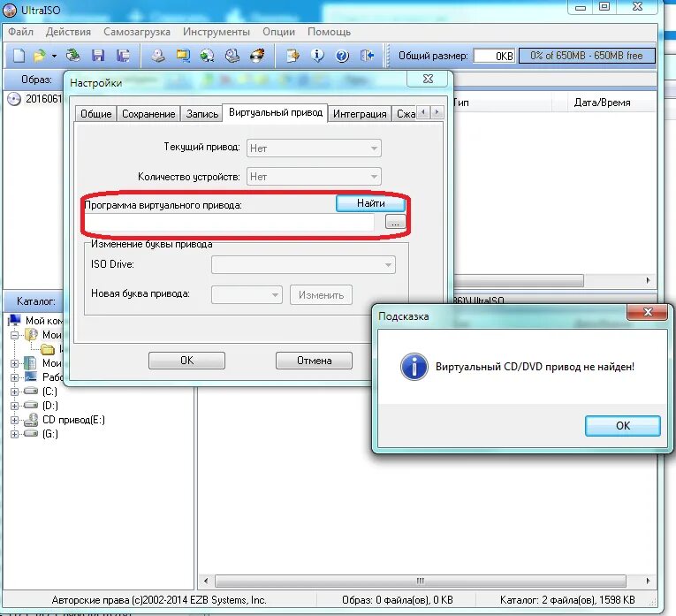
Task: Click the 0% of 650MB capacity bar
Action: [x=587, y=56]
